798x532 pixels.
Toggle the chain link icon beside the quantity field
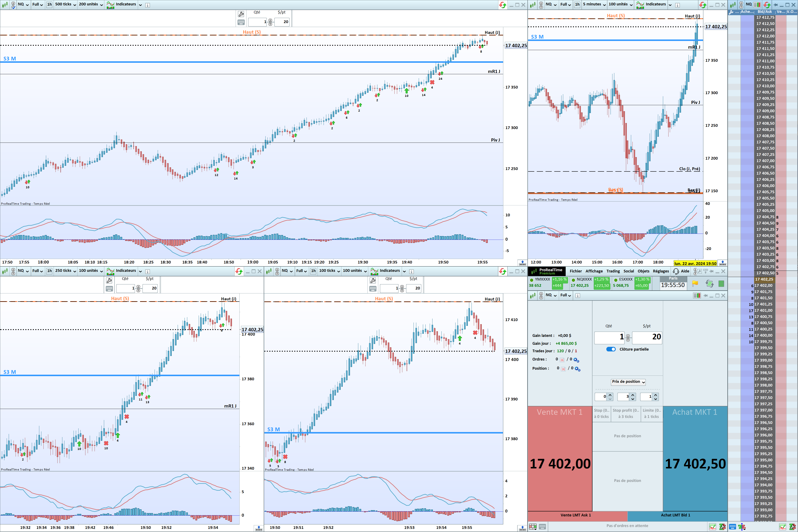tap(628, 337)
